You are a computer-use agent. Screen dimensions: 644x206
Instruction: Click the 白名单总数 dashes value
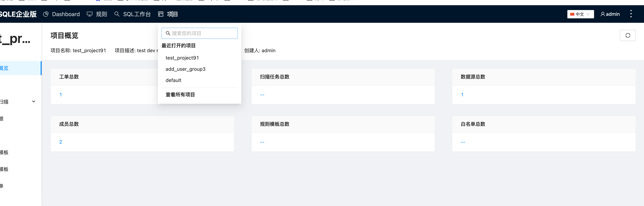[x=463, y=142]
